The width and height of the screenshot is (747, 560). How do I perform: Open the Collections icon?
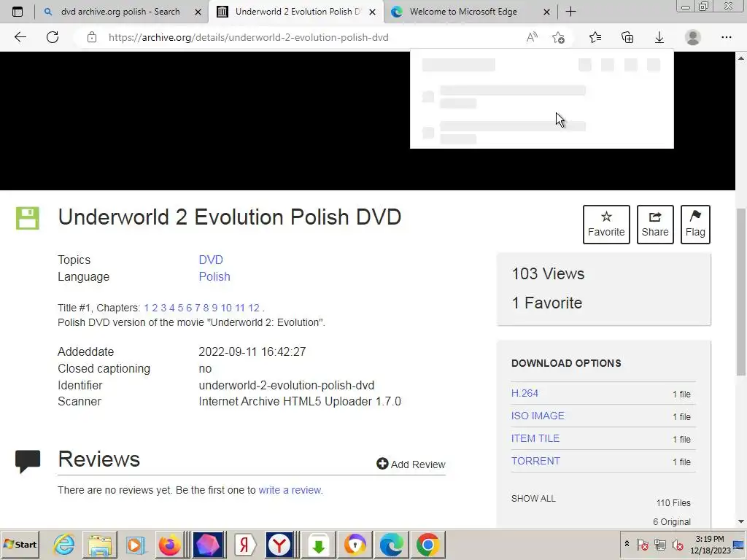627,37
